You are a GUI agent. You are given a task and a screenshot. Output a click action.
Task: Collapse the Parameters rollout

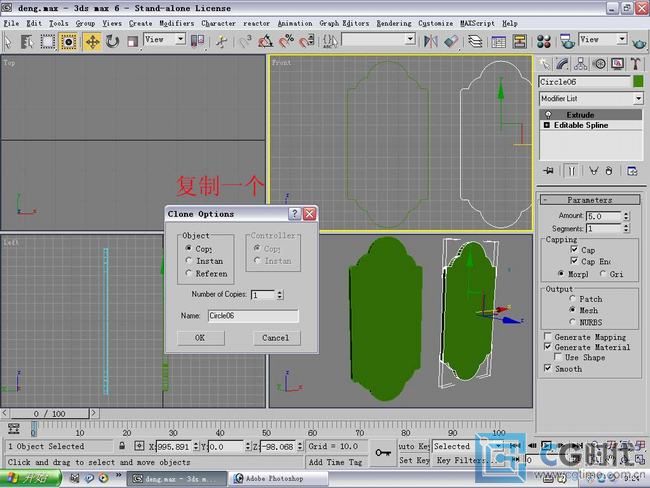tap(590, 200)
